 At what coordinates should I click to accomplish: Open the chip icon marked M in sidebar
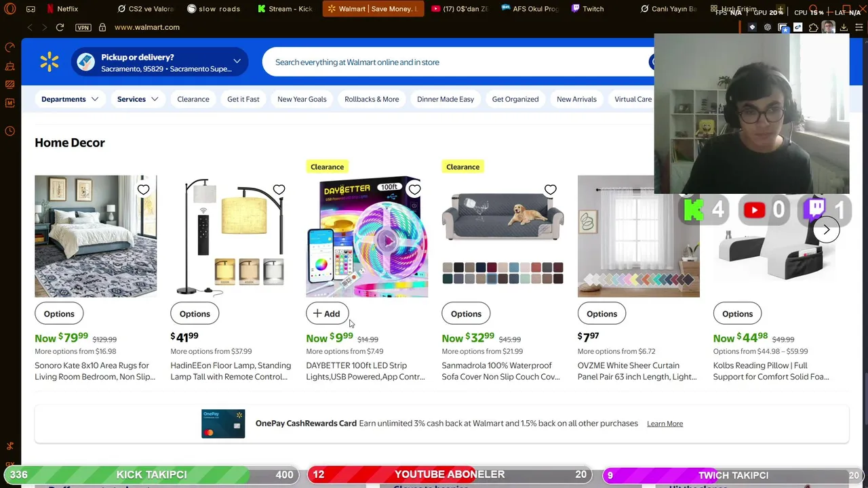coord(9,103)
